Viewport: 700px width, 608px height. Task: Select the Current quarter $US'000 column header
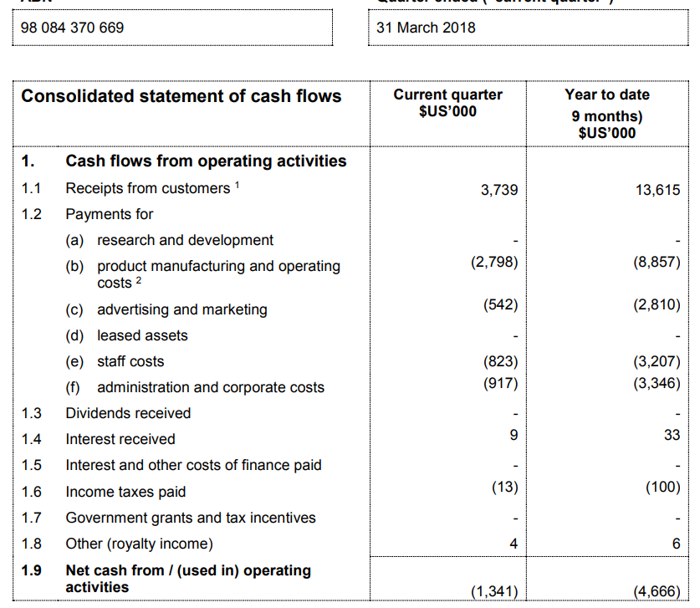[x=447, y=103]
